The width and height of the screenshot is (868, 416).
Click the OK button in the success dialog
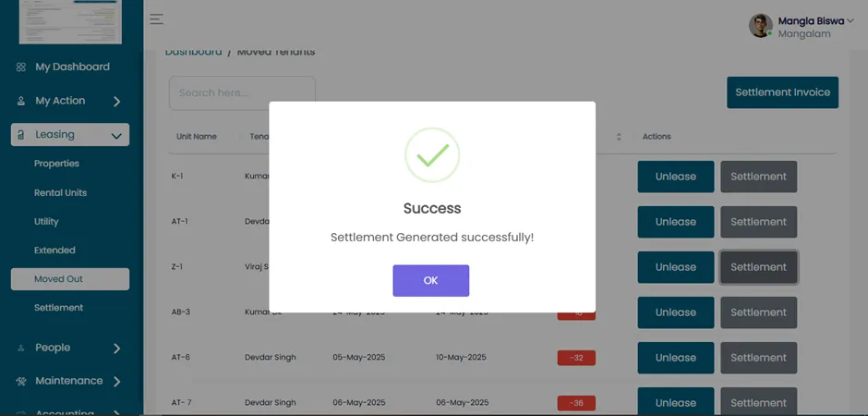pos(430,280)
